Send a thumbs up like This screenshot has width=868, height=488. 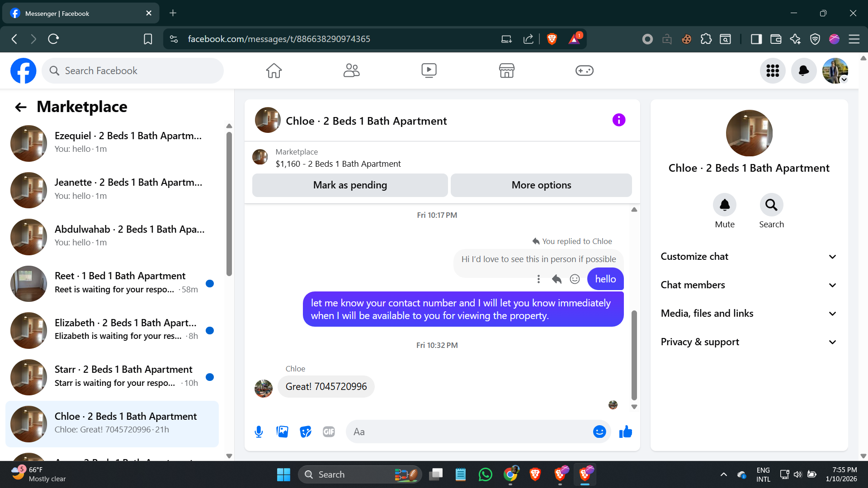(x=626, y=432)
